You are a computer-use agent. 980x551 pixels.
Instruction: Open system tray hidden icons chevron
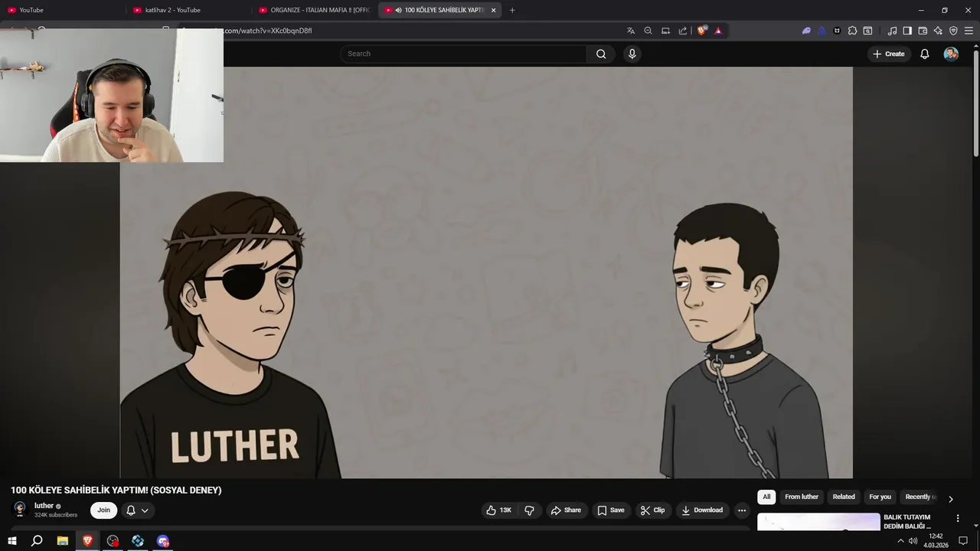[900, 541]
